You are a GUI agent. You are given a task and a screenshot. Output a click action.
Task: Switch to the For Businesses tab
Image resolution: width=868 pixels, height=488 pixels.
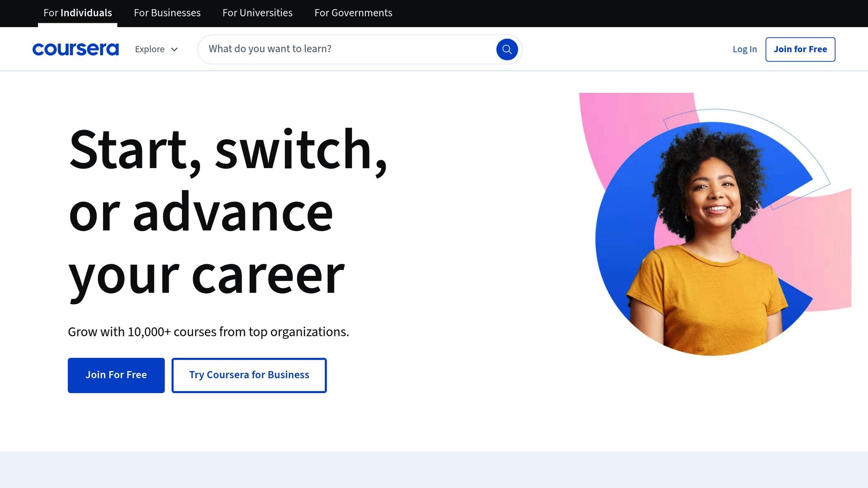[x=167, y=13]
